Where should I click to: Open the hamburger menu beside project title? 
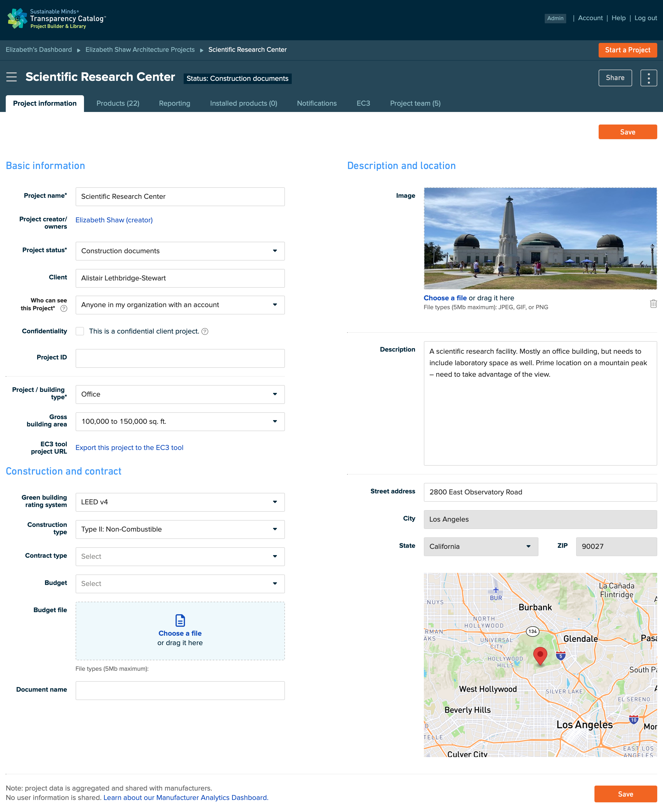(12, 77)
